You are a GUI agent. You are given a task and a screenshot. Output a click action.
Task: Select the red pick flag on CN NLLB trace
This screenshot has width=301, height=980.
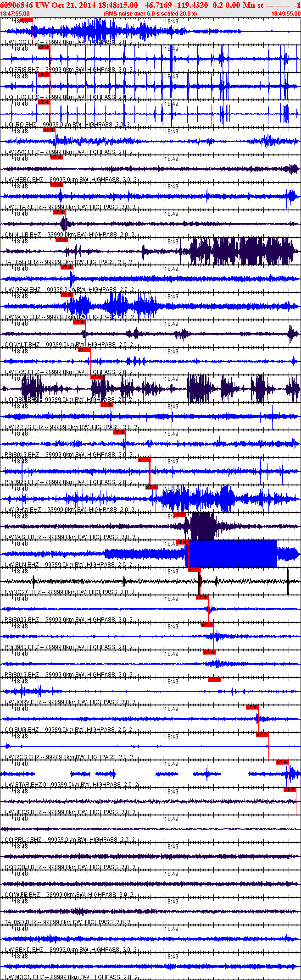59,212
